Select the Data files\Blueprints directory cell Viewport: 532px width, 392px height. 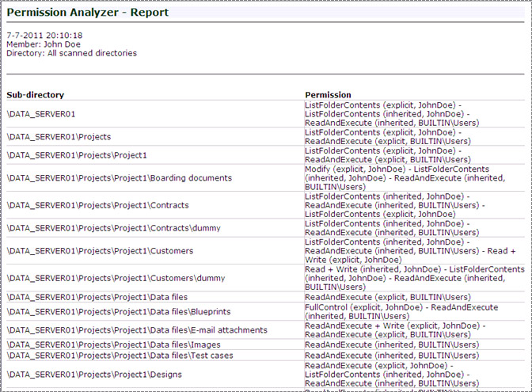[155, 311]
